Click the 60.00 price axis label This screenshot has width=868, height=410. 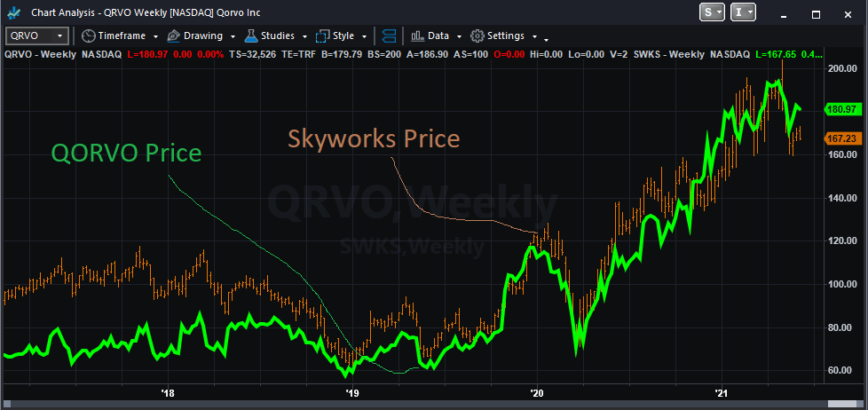tap(840, 370)
